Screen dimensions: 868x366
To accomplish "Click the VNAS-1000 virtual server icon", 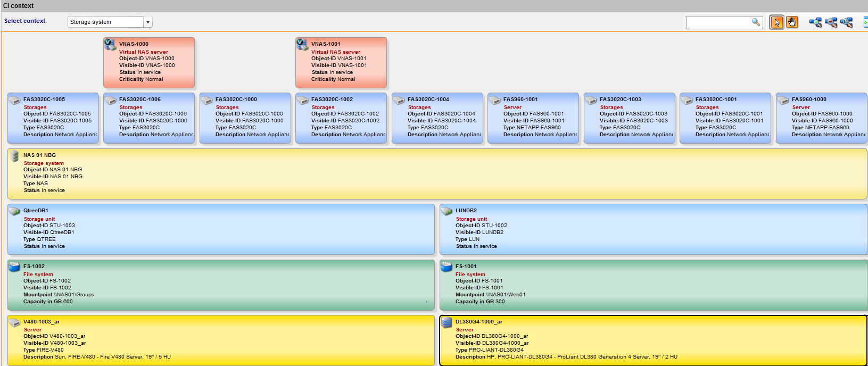I will (x=110, y=45).
